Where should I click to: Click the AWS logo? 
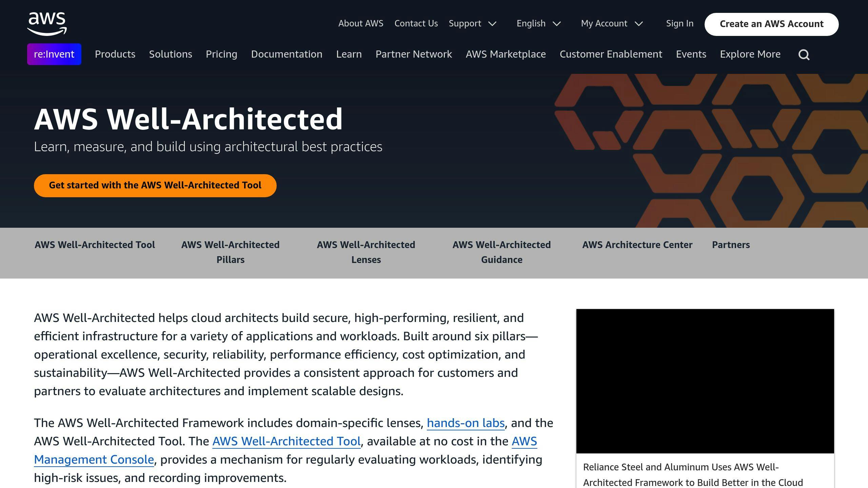47,24
